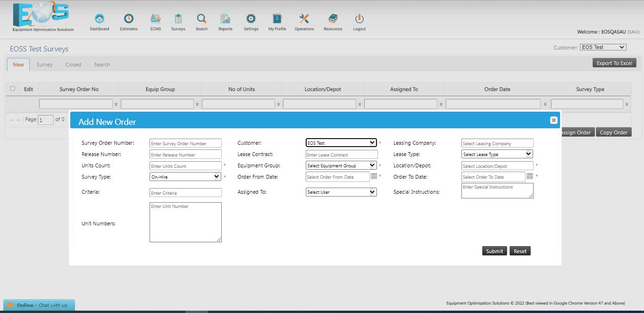The height and width of the screenshot is (313, 644).
Task: Expand the Assigned To user dropdown
Action: coord(341,192)
